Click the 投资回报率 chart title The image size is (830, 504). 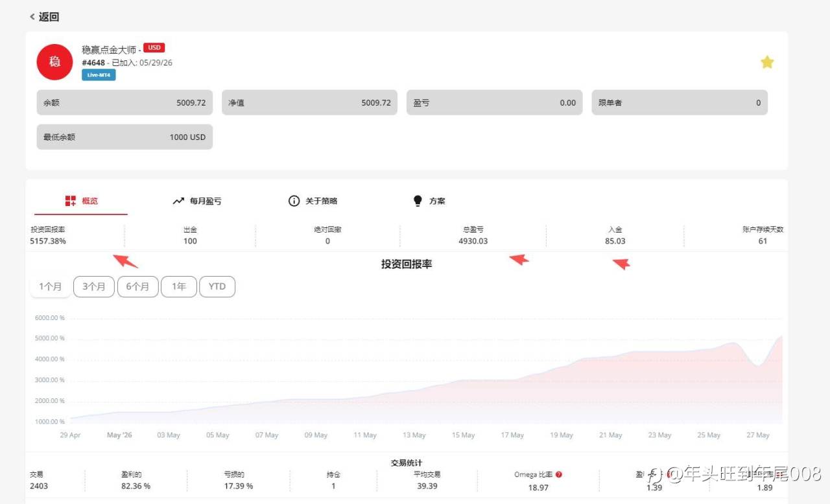pos(407,264)
